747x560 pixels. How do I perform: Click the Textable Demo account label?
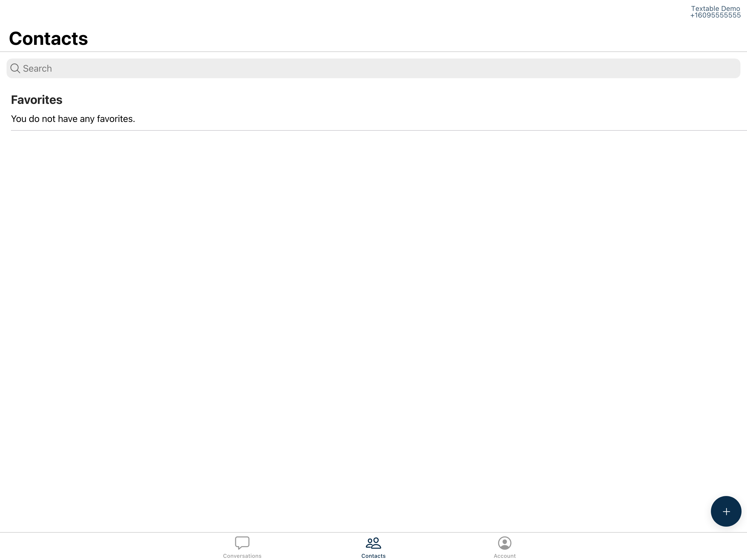pos(715,12)
